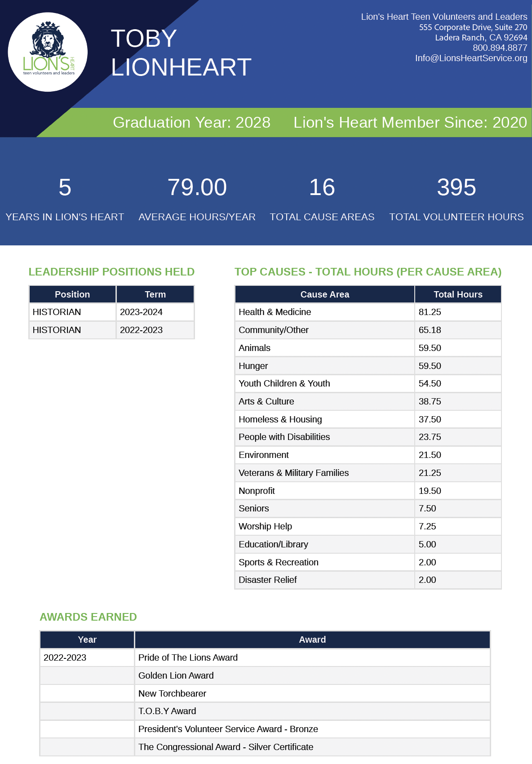Click Lion's Heart Member Since: 2020
This screenshot has height=764, width=532.
click(x=410, y=122)
